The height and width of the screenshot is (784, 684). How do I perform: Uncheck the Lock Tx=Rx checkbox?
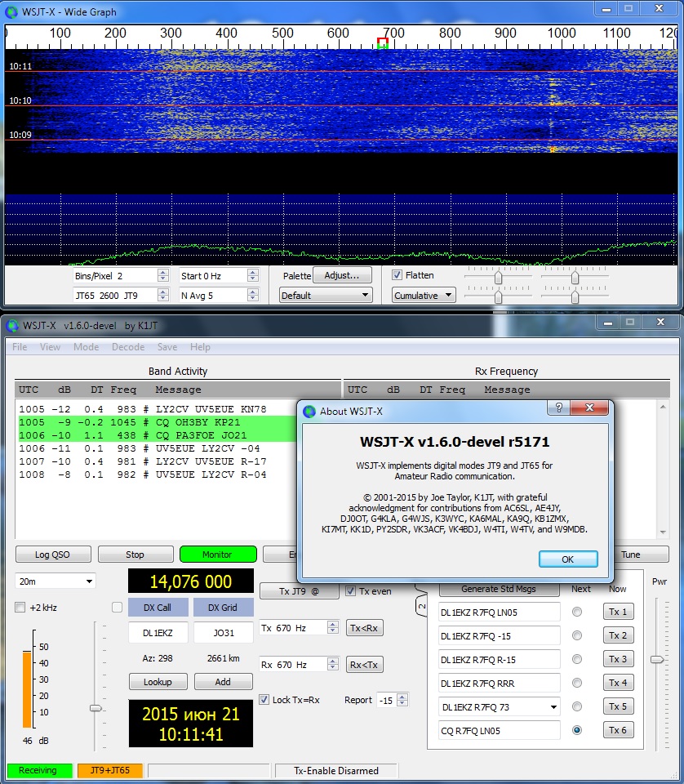264,700
